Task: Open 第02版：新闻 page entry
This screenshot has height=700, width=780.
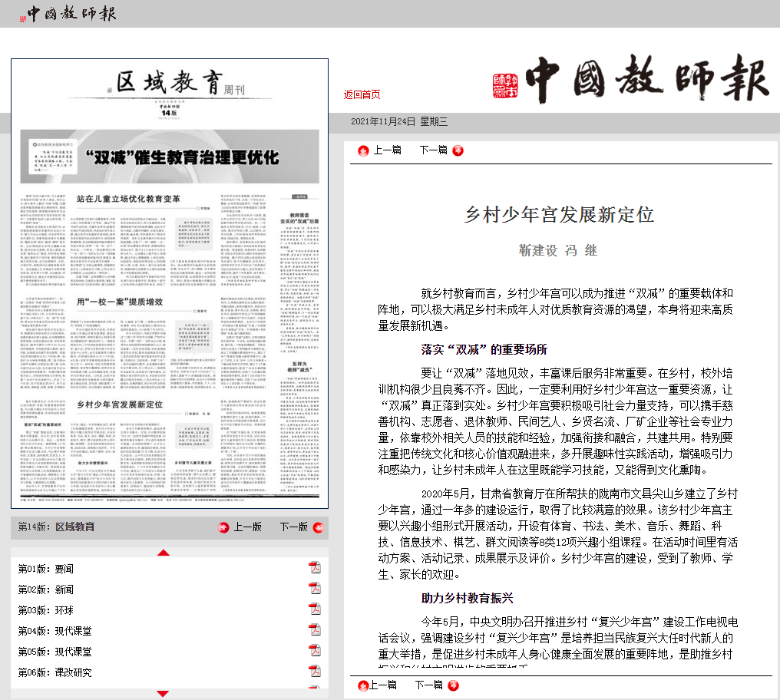Action: (x=46, y=589)
